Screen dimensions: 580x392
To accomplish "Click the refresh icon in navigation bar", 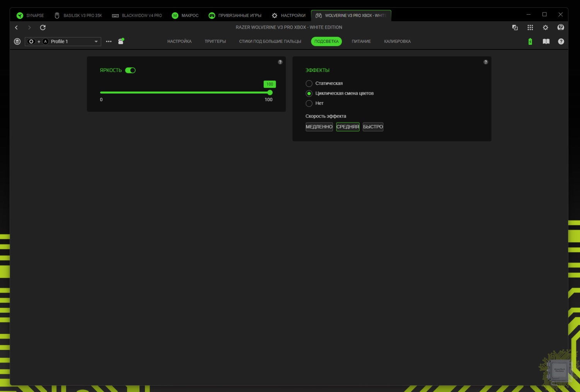I will pyautogui.click(x=43, y=27).
